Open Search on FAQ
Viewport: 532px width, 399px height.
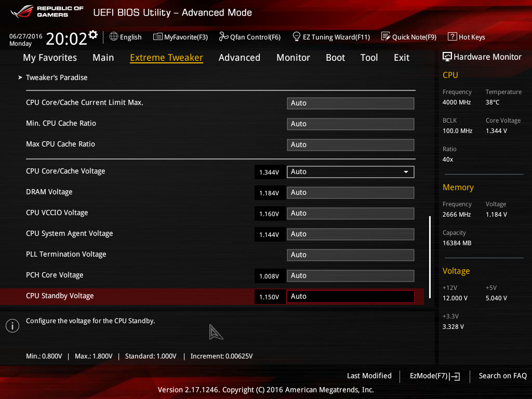pyautogui.click(x=502, y=376)
